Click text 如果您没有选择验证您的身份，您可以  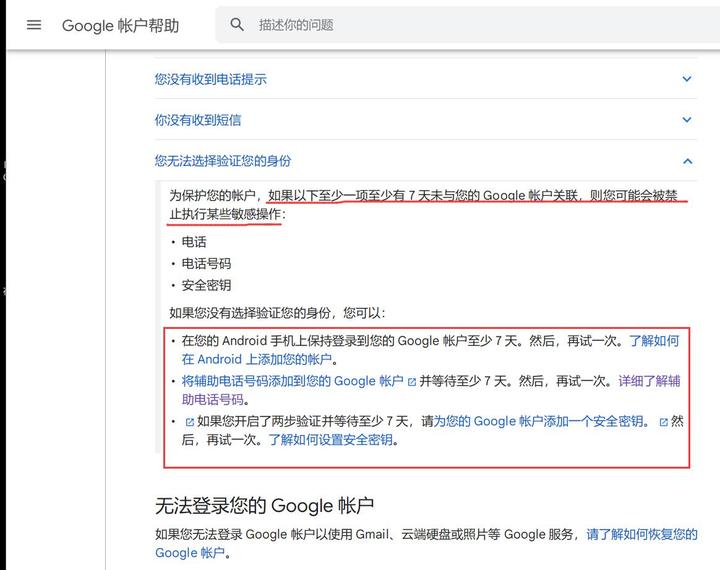coord(277,313)
